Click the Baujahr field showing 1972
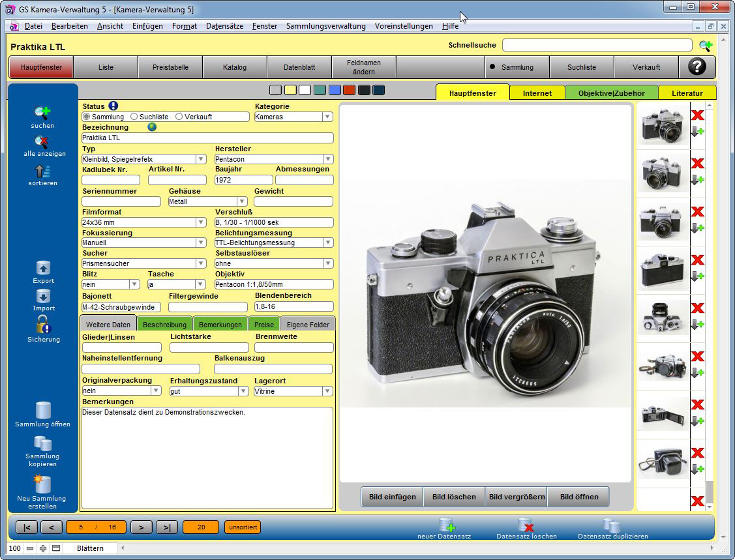This screenshot has width=735, height=560. pos(243,180)
